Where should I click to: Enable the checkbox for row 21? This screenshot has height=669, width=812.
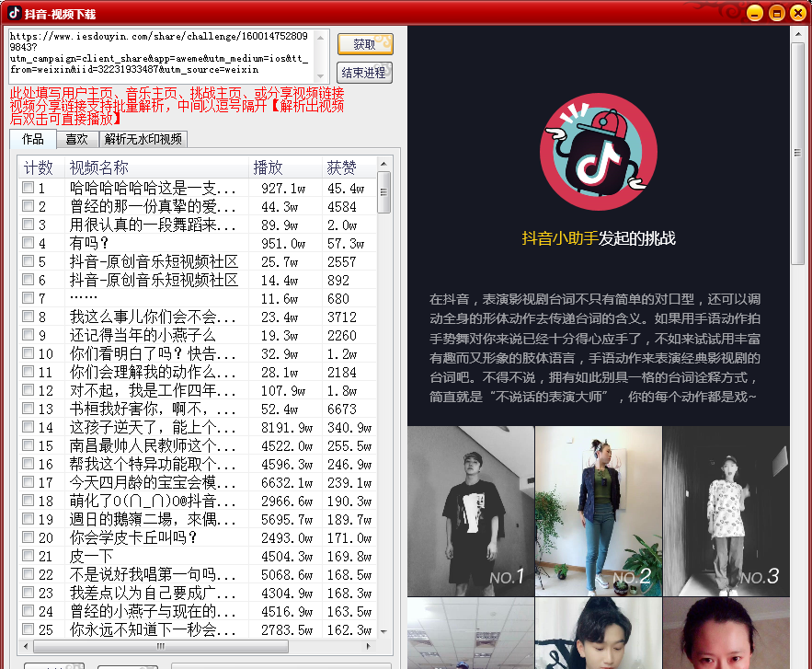(28, 556)
